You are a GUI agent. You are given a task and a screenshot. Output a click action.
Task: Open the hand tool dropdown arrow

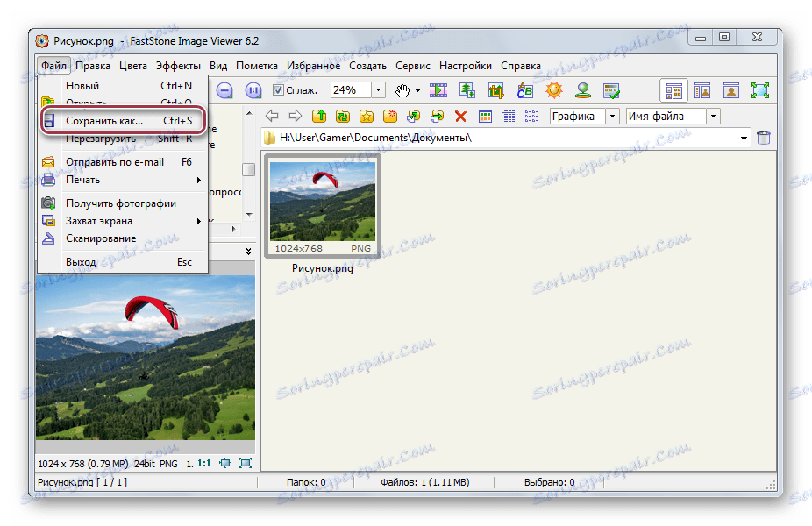pos(417,91)
